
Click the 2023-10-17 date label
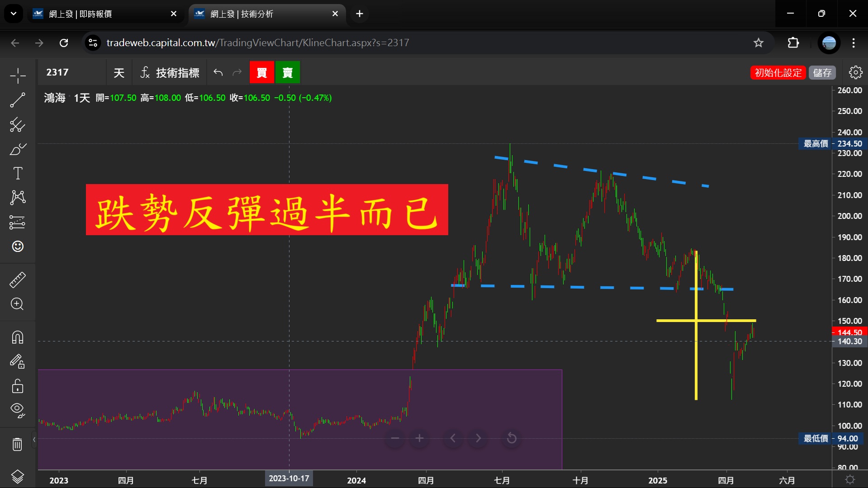[x=289, y=479]
